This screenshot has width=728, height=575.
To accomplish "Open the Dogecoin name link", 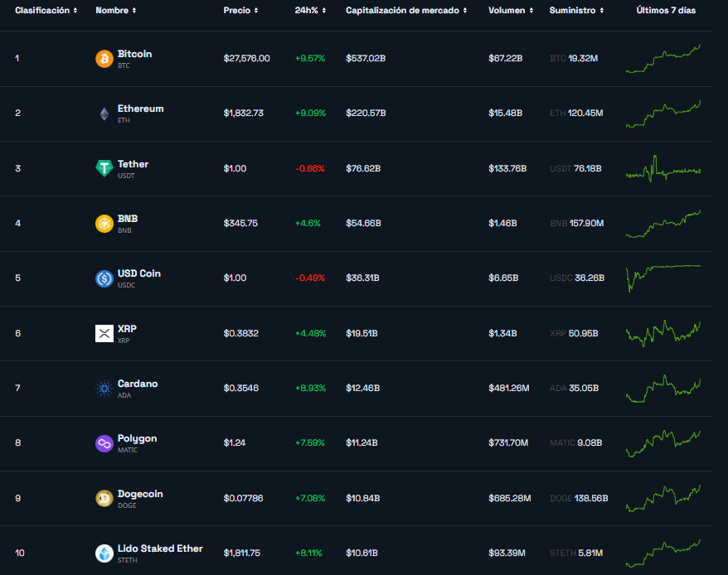I will (x=140, y=494).
